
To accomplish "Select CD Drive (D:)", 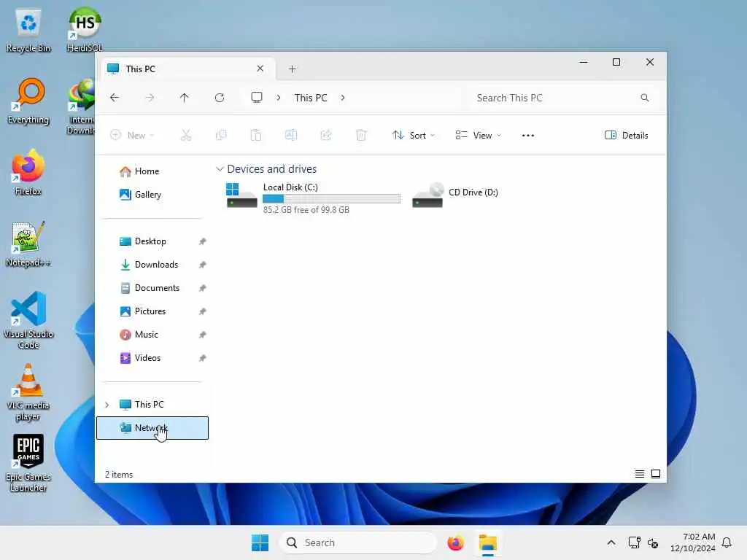I will pos(455,194).
